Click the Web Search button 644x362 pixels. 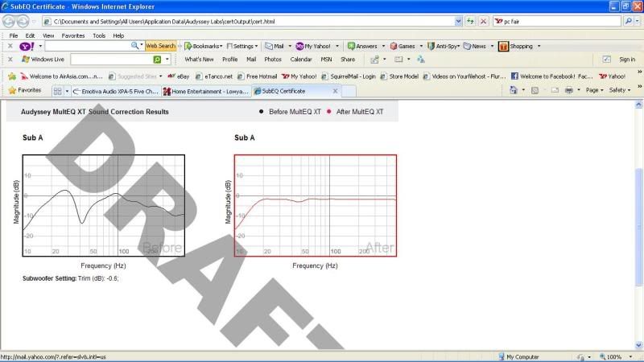point(160,46)
